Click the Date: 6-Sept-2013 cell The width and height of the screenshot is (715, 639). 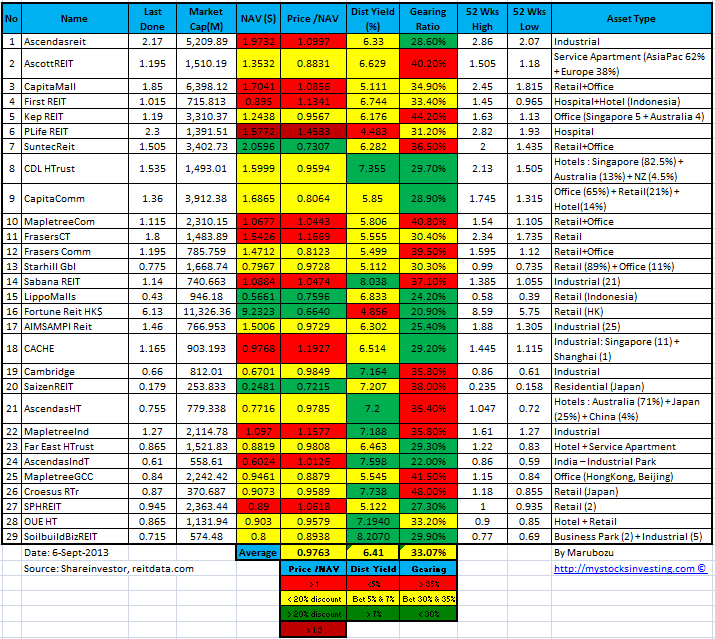pyautogui.click(x=75, y=553)
